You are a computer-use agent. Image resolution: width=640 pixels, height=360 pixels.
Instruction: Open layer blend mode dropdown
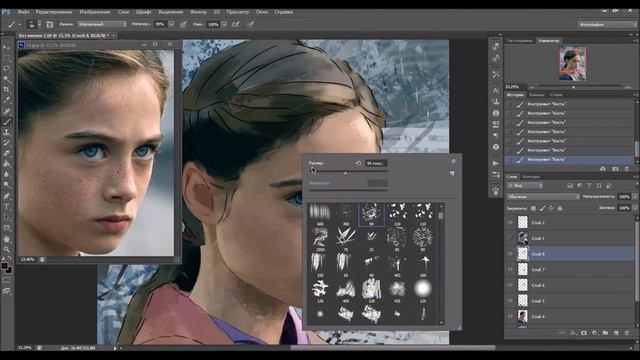(x=543, y=197)
